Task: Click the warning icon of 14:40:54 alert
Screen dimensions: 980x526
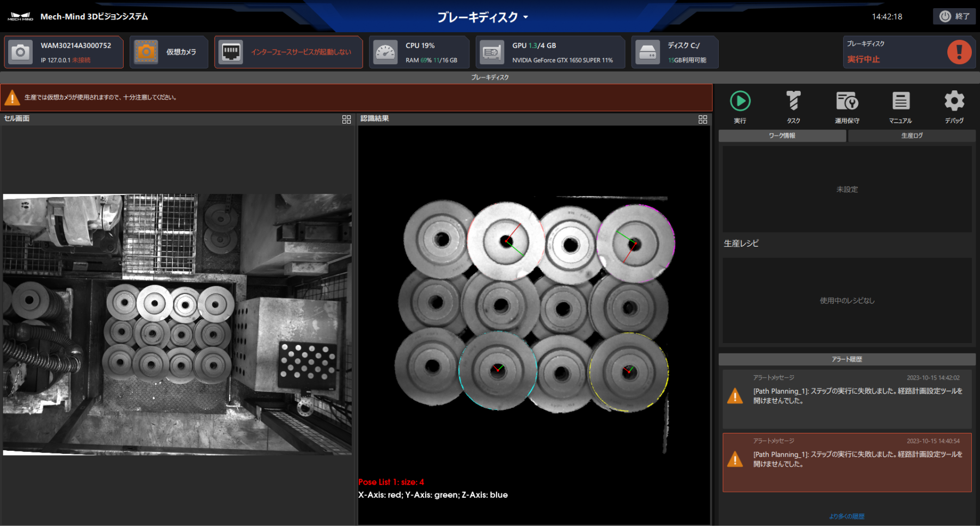Action: (735, 459)
